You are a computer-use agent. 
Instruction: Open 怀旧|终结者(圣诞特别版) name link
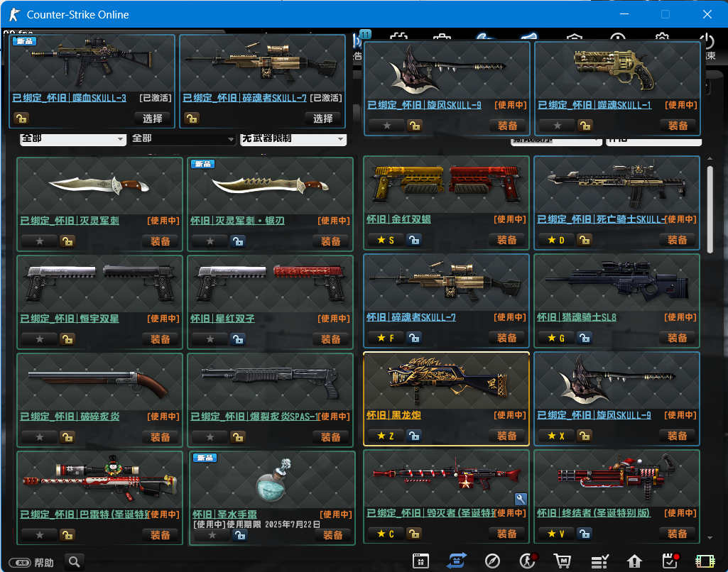[x=594, y=512]
